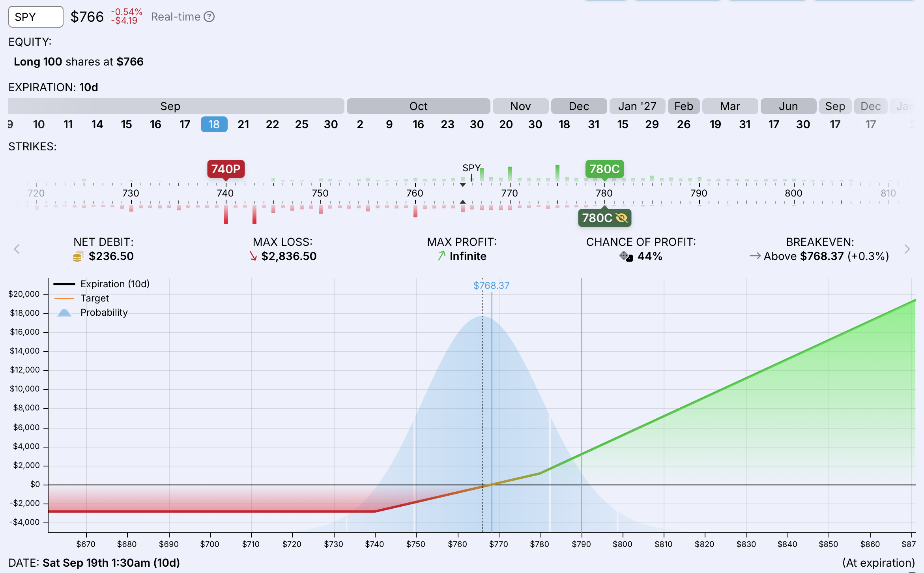Show previous stats with left chevron

[17, 249]
